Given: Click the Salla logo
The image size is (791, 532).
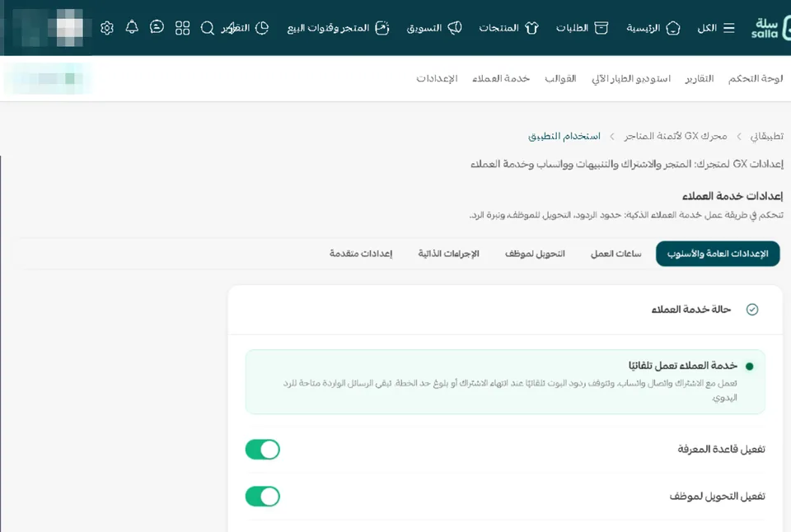Looking at the screenshot, I should [x=770, y=28].
